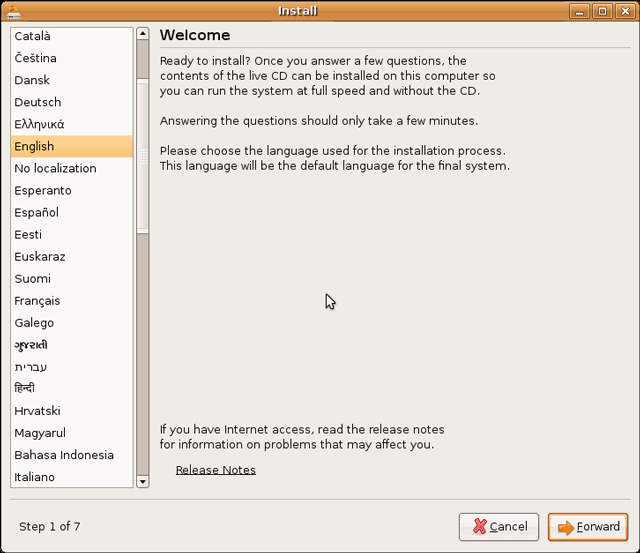640x553 pixels.
Task: Minimize the Install window
Action: (580, 12)
